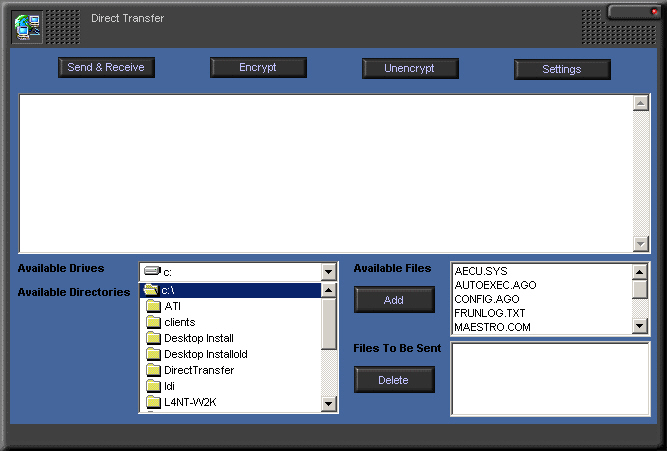
Task: Click Available Files scroll up arrow
Action: pyautogui.click(x=640, y=271)
